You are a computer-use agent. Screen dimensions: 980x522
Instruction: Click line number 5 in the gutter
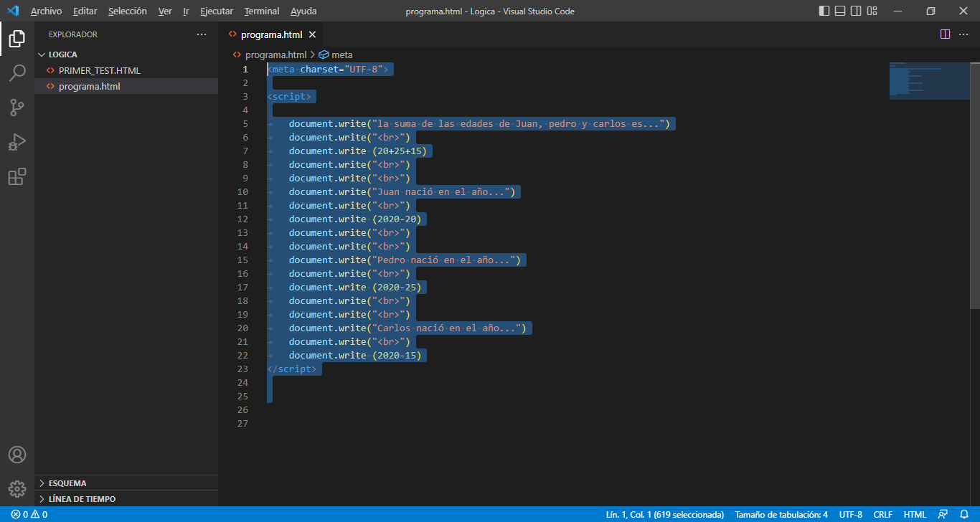245,123
